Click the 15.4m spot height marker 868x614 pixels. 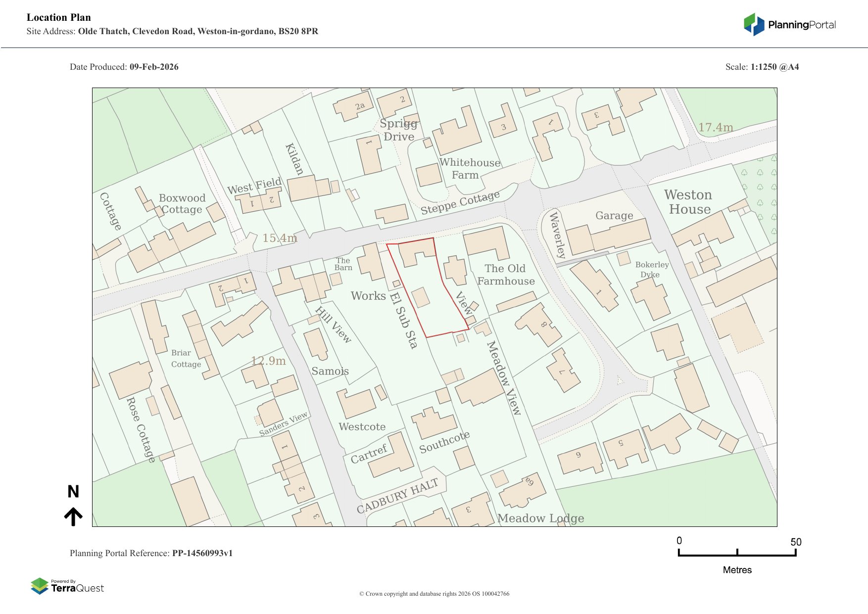point(280,238)
